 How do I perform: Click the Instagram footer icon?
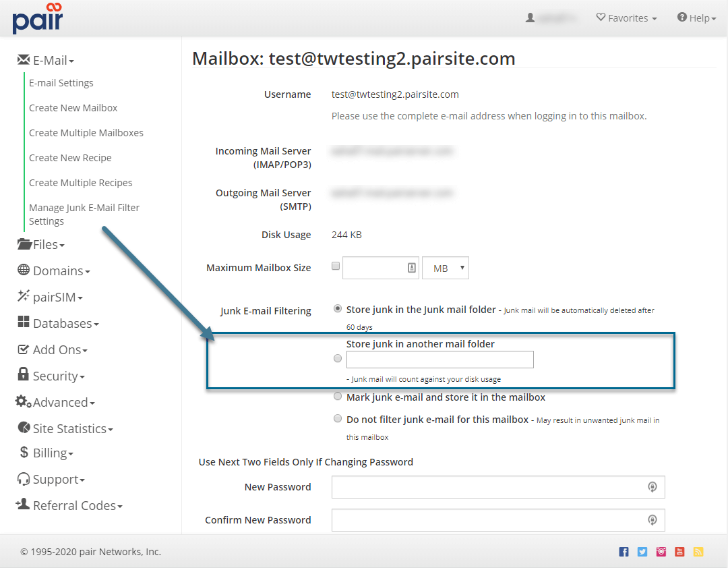[661, 552]
